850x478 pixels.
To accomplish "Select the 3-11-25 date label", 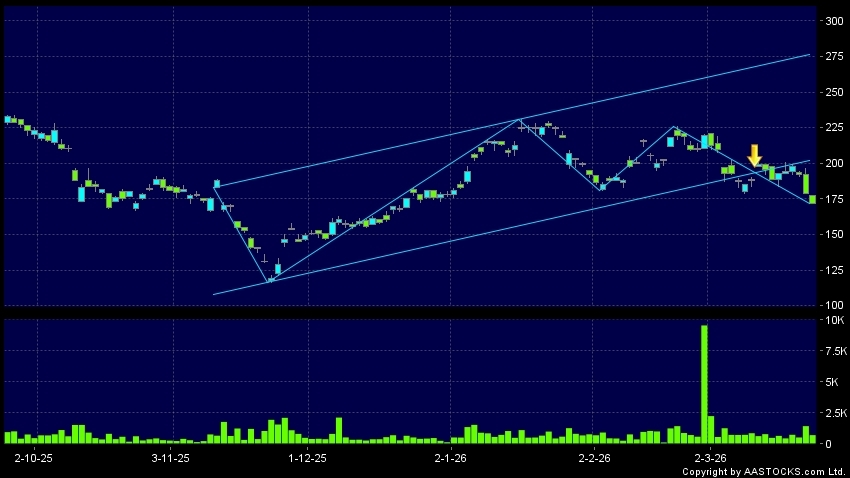I will 170,457.
